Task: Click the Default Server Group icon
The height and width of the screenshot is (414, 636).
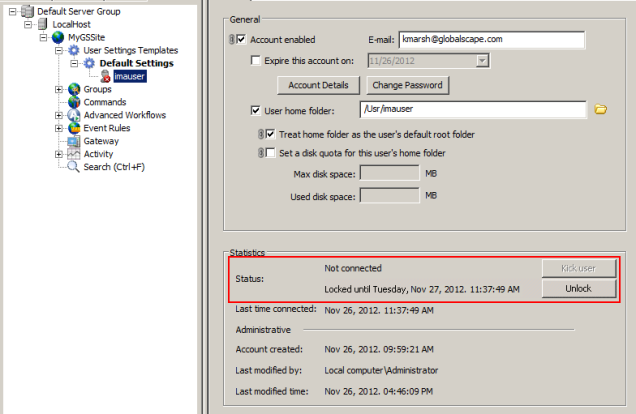Action: pyautogui.click(x=26, y=11)
